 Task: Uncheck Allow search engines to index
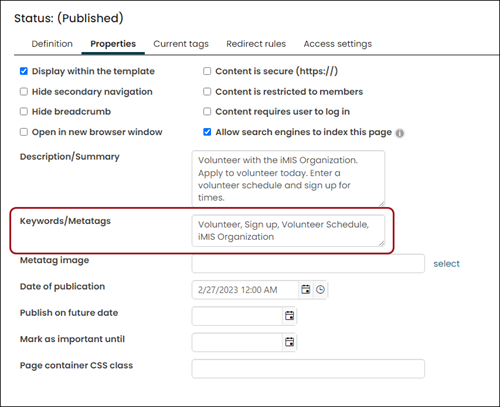(207, 132)
